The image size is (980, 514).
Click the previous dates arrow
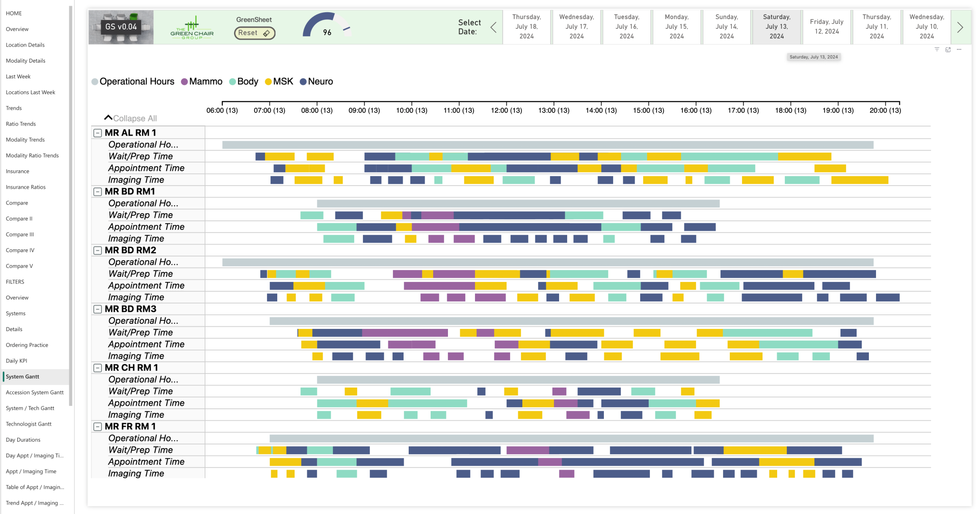pos(493,27)
